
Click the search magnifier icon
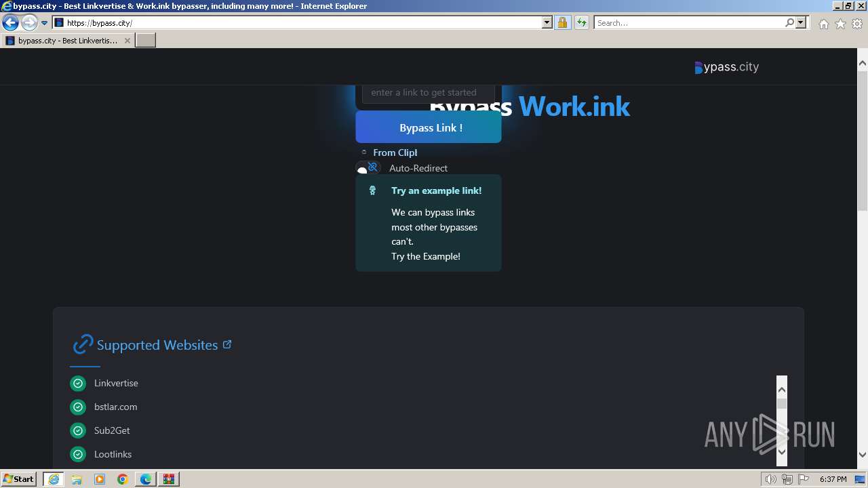[x=789, y=23]
